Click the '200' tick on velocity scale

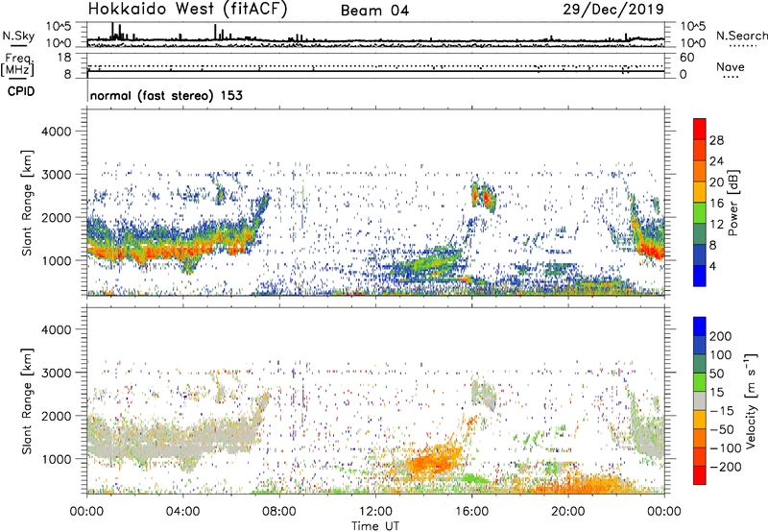[721, 336]
